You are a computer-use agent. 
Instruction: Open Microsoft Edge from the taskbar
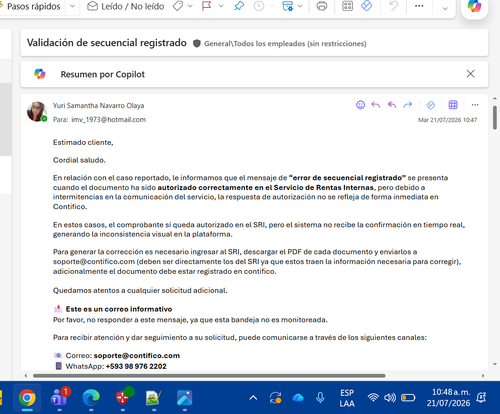pos(91,398)
